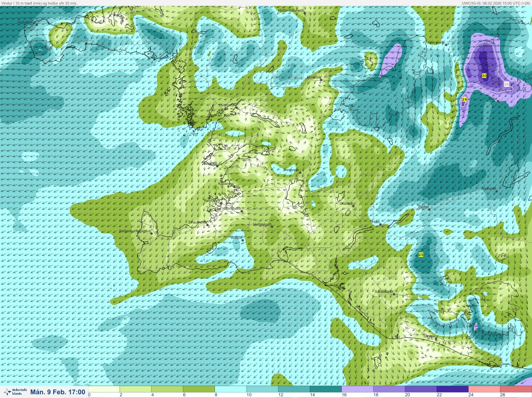Click the legend tick value 8
Screen dimensions: 532x398
click(x=216, y=395)
